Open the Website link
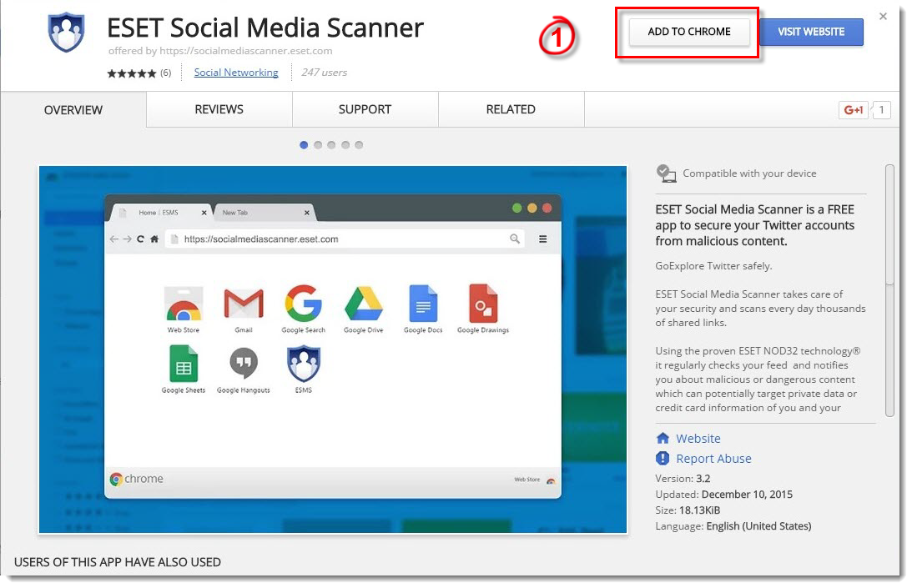 pyautogui.click(x=698, y=439)
